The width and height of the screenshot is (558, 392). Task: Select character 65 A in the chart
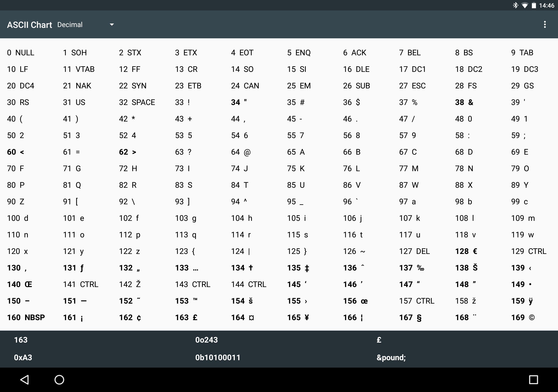pos(296,152)
